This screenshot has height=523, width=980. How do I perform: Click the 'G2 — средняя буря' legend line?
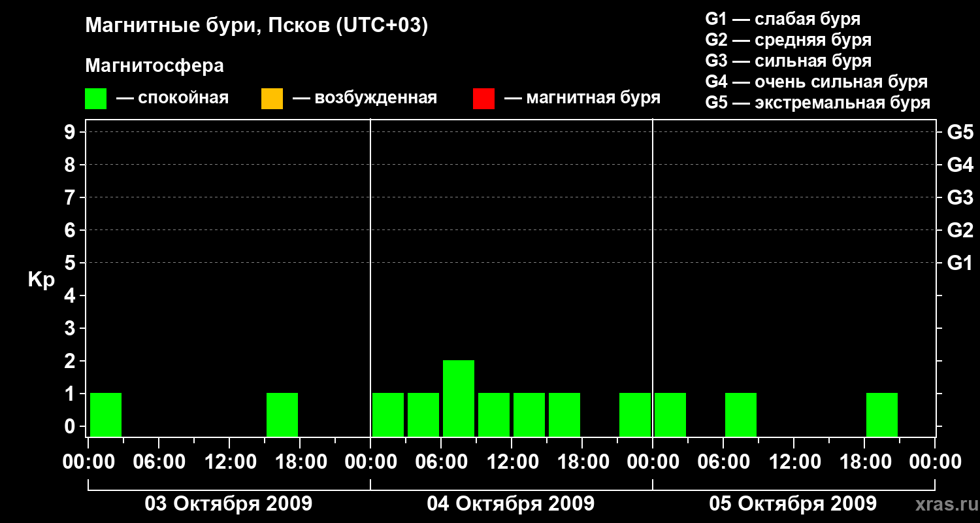789,40
